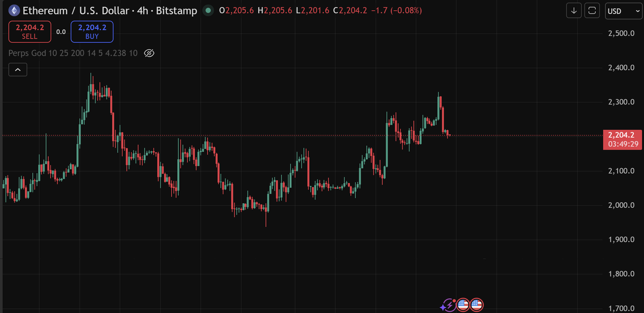This screenshot has height=313, width=644.
Task: Select the Perps God indicator legend text
Action: 73,53
